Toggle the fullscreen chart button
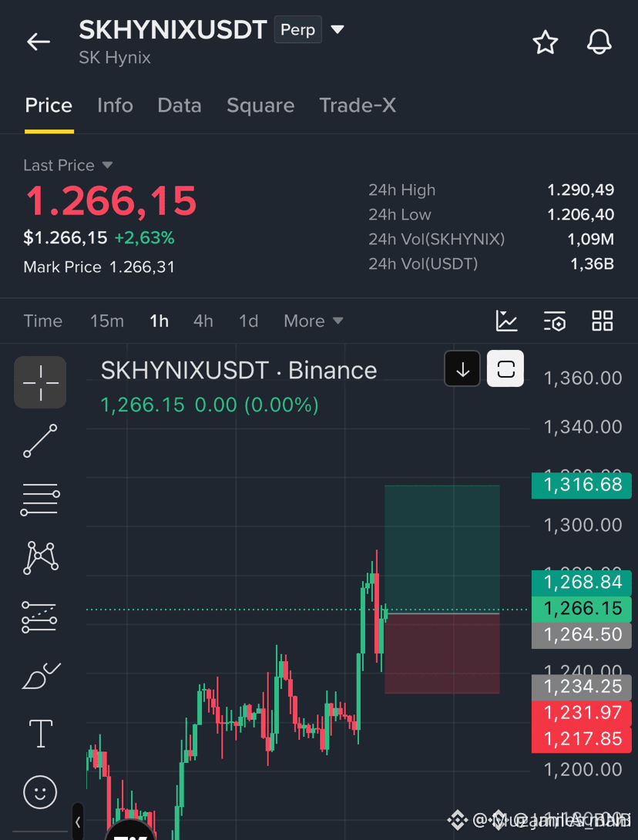This screenshot has height=840, width=638. point(505,368)
